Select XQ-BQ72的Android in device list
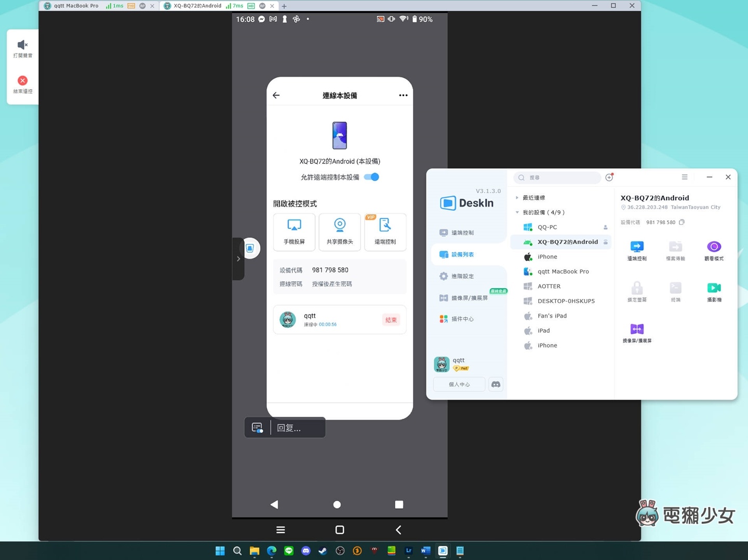The height and width of the screenshot is (560, 748). click(561, 242)
